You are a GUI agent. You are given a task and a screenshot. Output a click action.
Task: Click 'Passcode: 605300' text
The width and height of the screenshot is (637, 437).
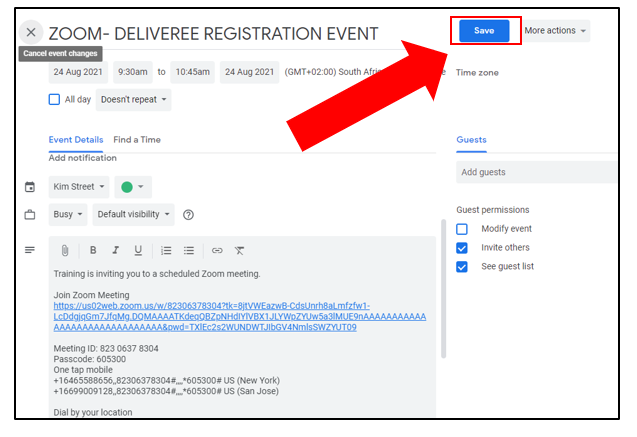coord(90,359)
